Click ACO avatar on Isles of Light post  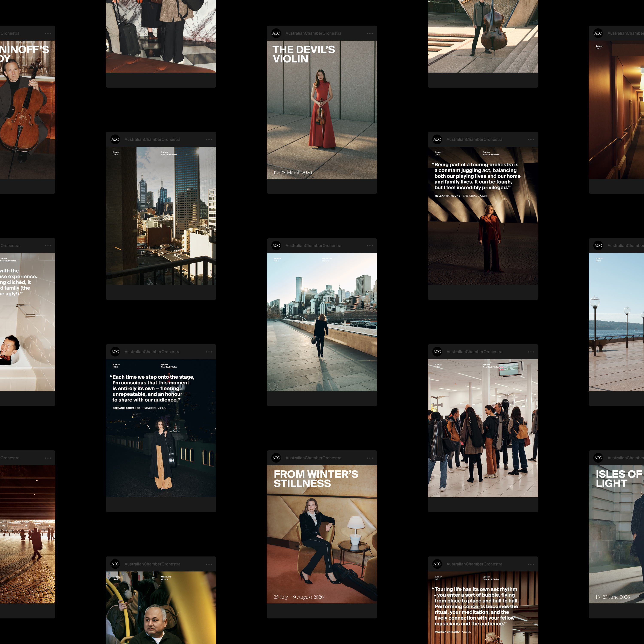point(598,458)
